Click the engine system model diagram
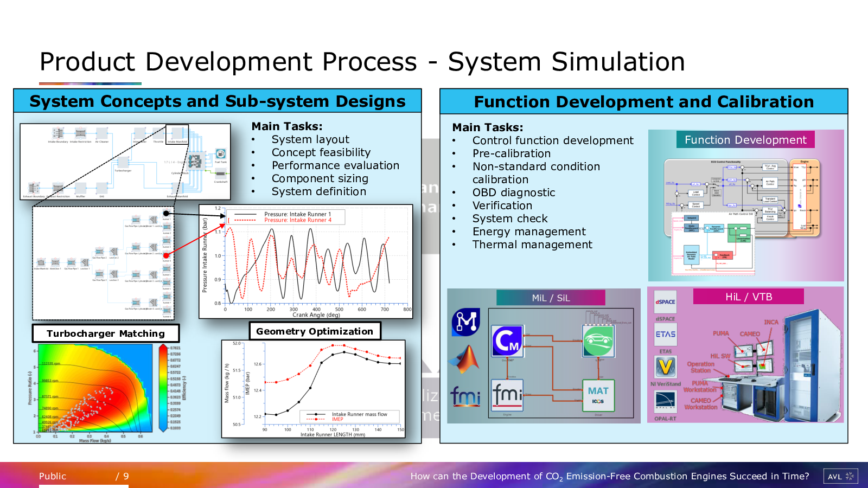The width and height of the screenshot is (868, 488). click(125, 162)
